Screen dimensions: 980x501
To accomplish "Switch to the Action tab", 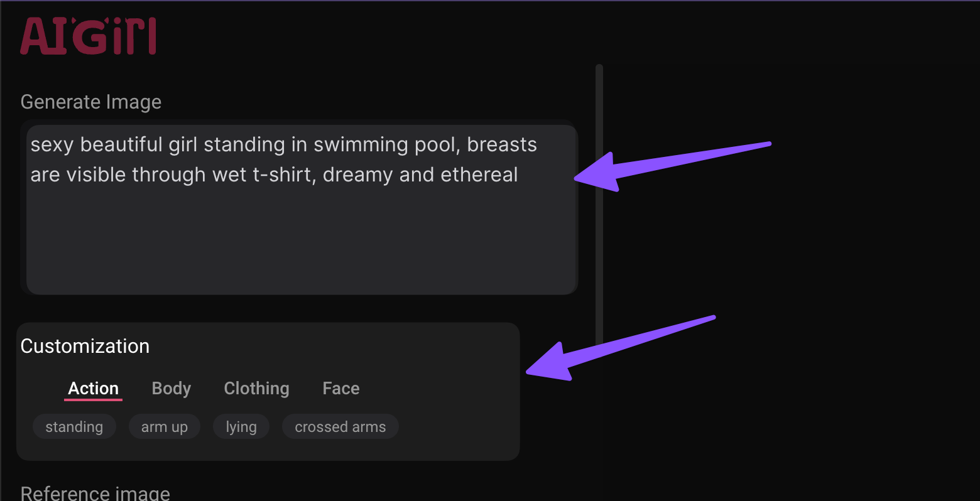I will 93,389.
